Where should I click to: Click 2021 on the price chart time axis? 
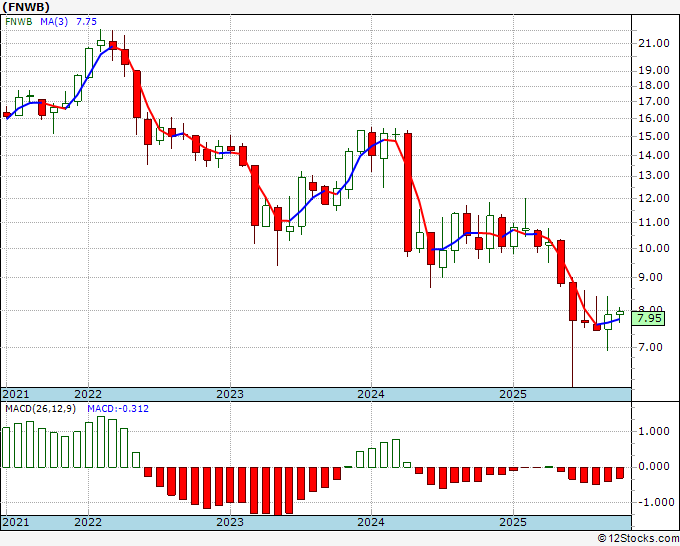pyautogui.click(x=16, y=394)
